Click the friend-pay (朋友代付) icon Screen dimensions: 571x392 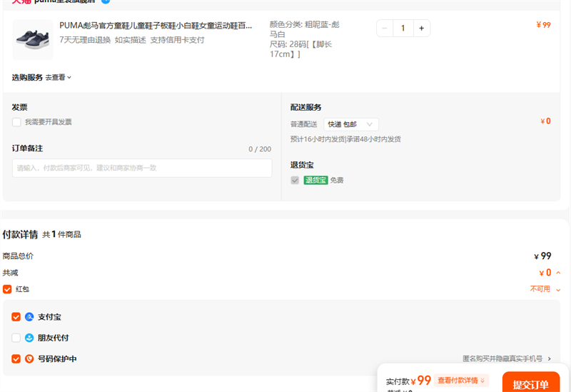pyautogui.click(x=29, y=338)
